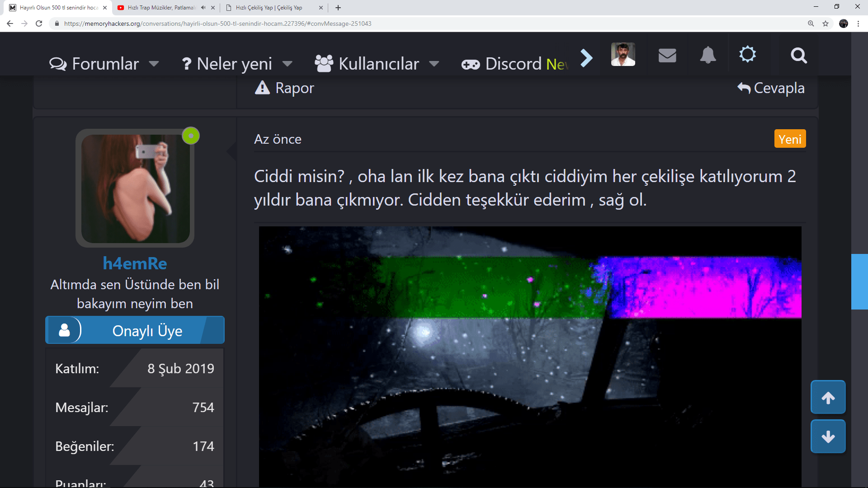Mute the YouTube tab audio icon
Screen dimensions: 868x488
[x=203, y=8]
